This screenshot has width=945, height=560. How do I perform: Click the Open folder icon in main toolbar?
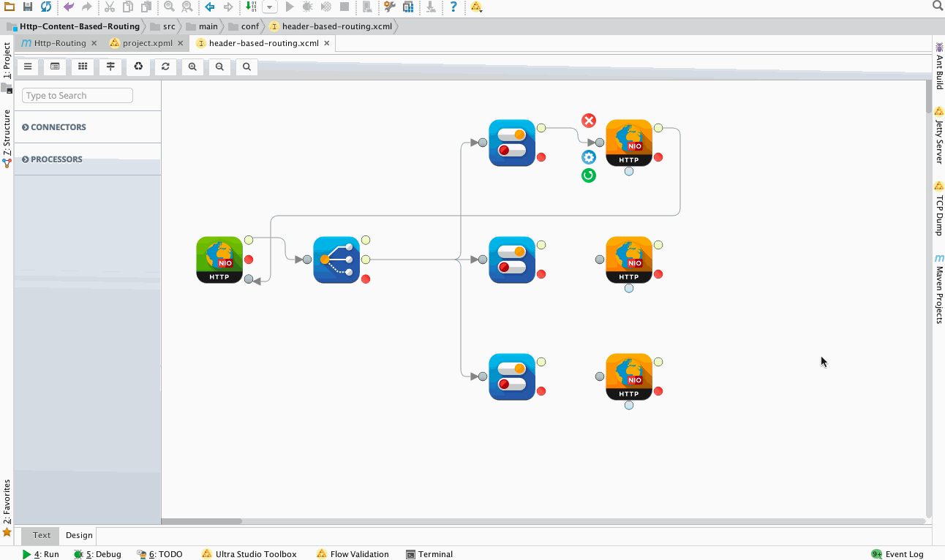tap(9, 7)
